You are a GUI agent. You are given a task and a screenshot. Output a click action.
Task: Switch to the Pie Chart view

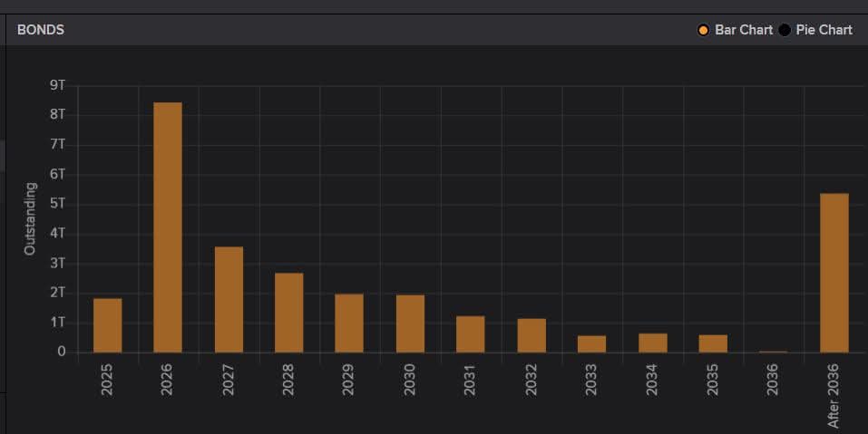pyautogui.click(x=785, y=30)
